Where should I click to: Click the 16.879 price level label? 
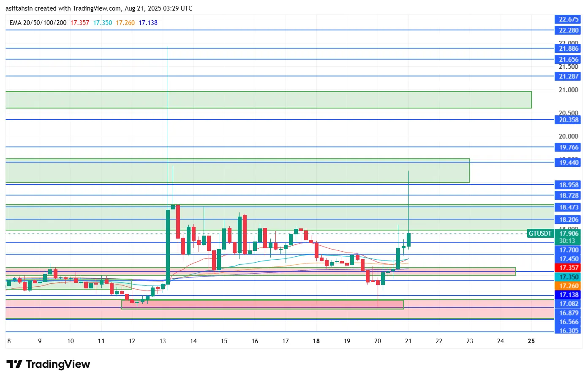click(568, 313)
